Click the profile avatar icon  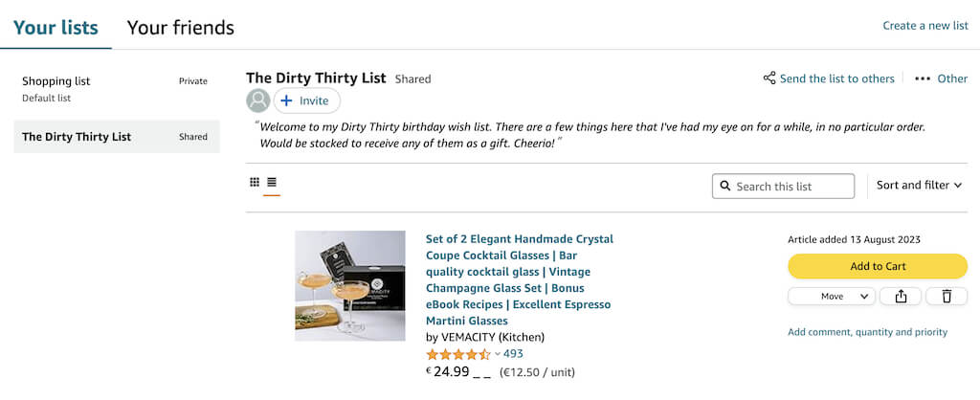pos(258,100)
